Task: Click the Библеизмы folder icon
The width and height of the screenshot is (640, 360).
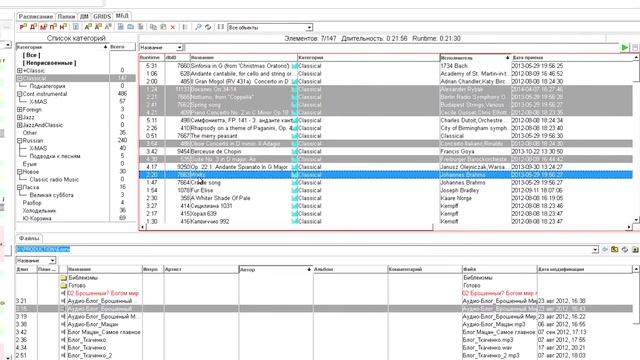Action: (x=64, y=278)
